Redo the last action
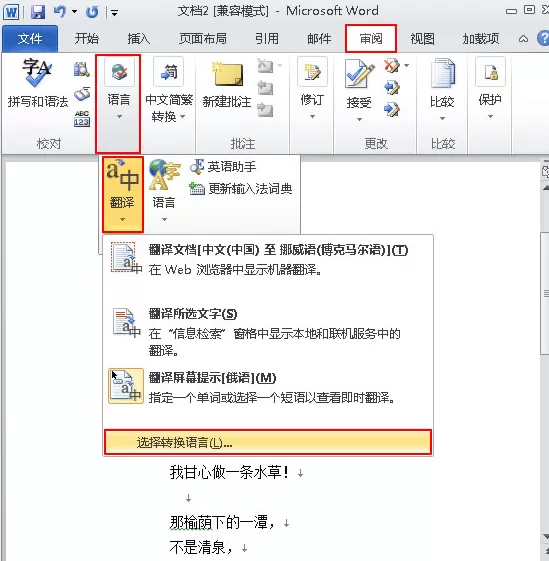The width and height of the screenshot is (549, 561). tap(92, 12)
